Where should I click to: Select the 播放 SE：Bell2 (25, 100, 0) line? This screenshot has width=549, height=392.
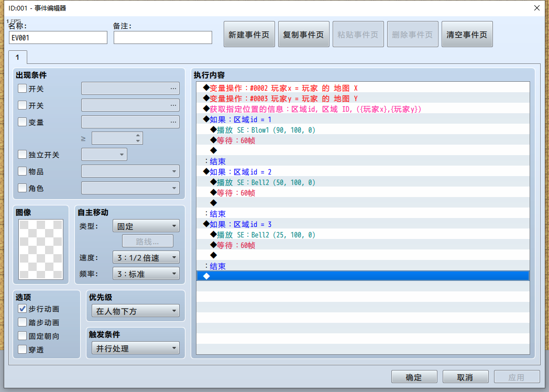[x=363, y=235]
